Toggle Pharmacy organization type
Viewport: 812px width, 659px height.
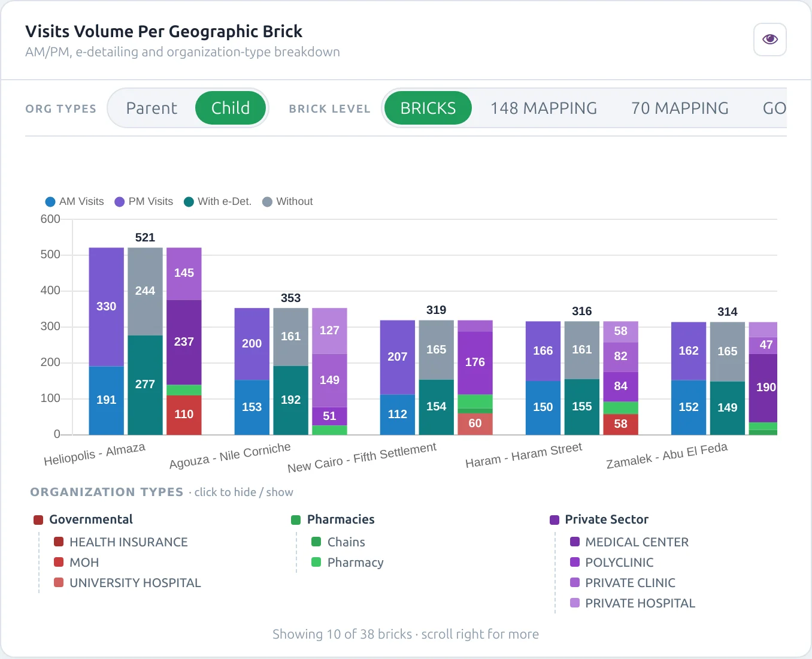(x=348, y=563)
